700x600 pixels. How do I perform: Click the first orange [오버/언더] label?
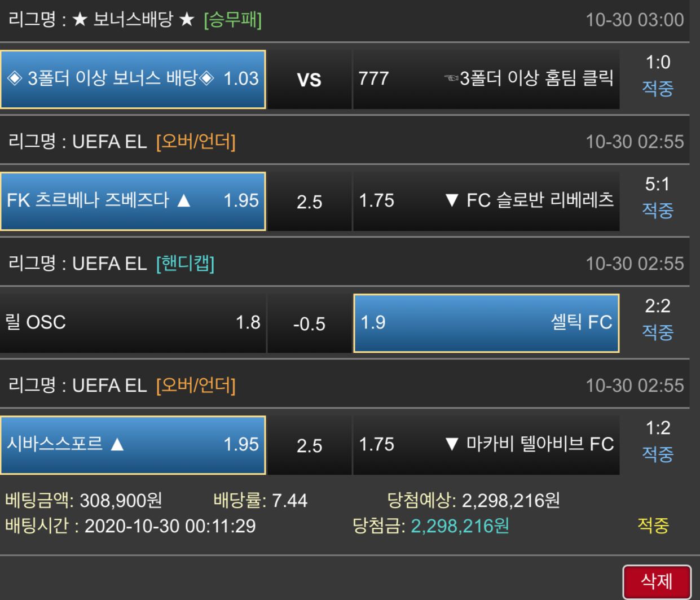click(196, 142)
